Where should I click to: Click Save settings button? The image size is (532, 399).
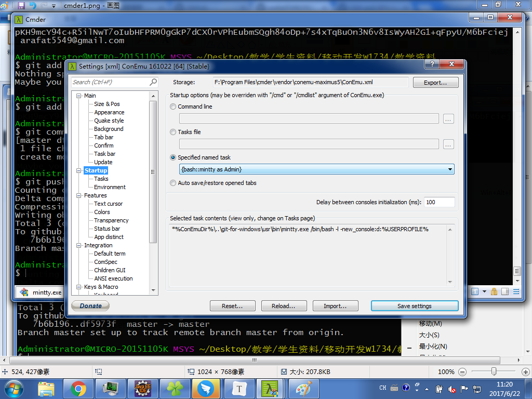[415, 305]
